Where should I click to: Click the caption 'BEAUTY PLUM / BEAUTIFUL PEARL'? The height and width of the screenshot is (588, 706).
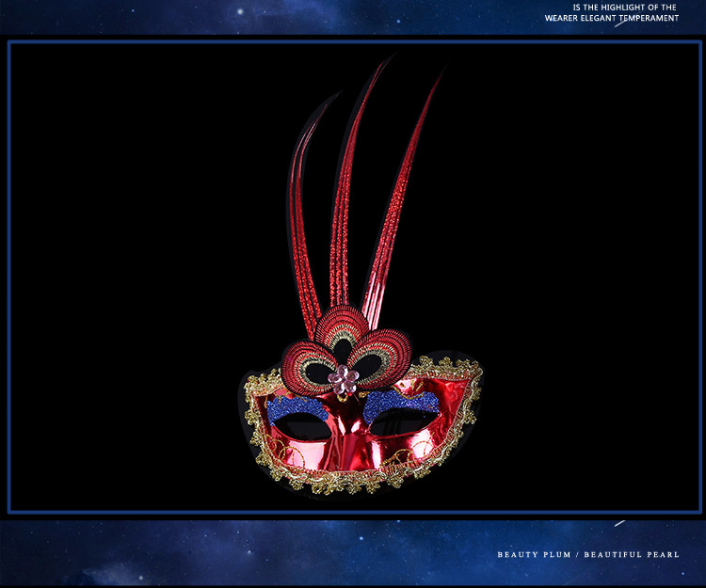click(588, 554)
